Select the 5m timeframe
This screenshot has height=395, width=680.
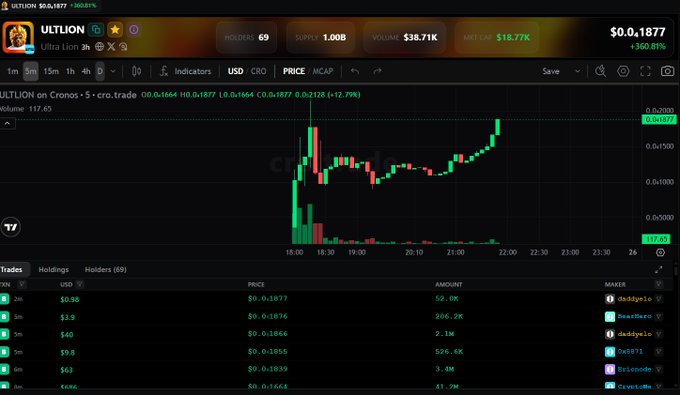point(31,71)
